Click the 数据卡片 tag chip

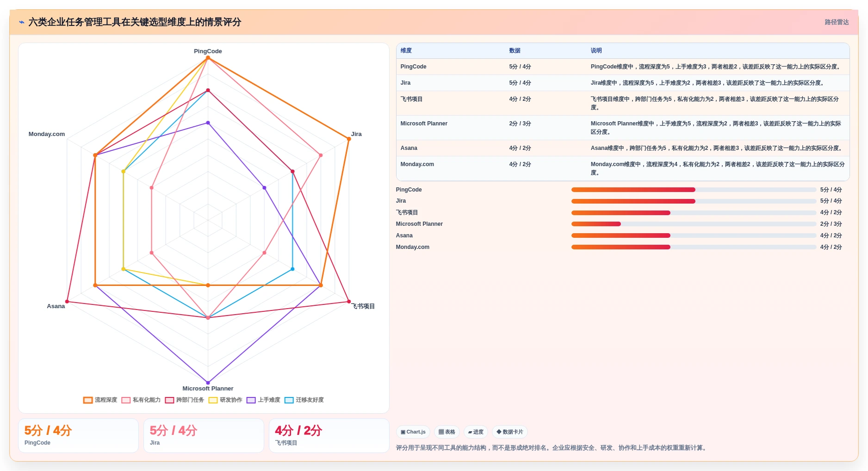click(x=510, y=432)
